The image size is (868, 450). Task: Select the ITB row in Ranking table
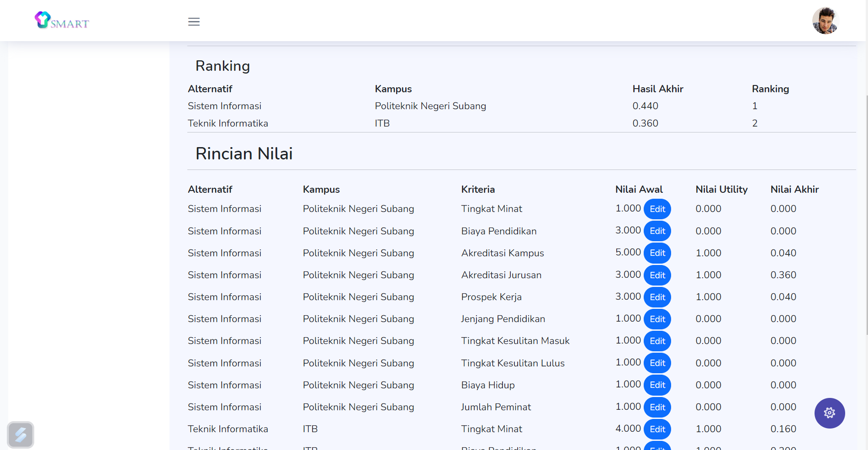point(382,123)
